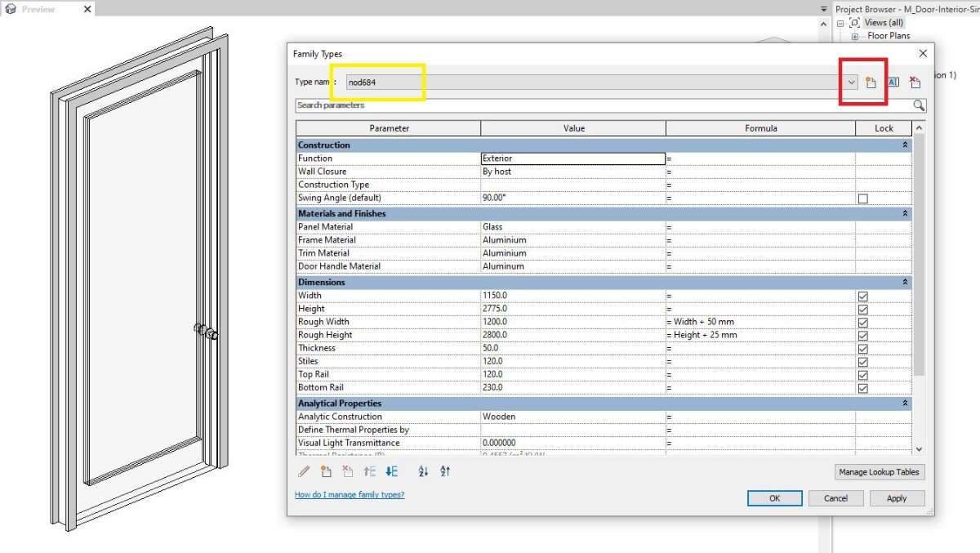980x553 pixels.
Task: Open the Type name dropdown list
Action: click(851, 83)
